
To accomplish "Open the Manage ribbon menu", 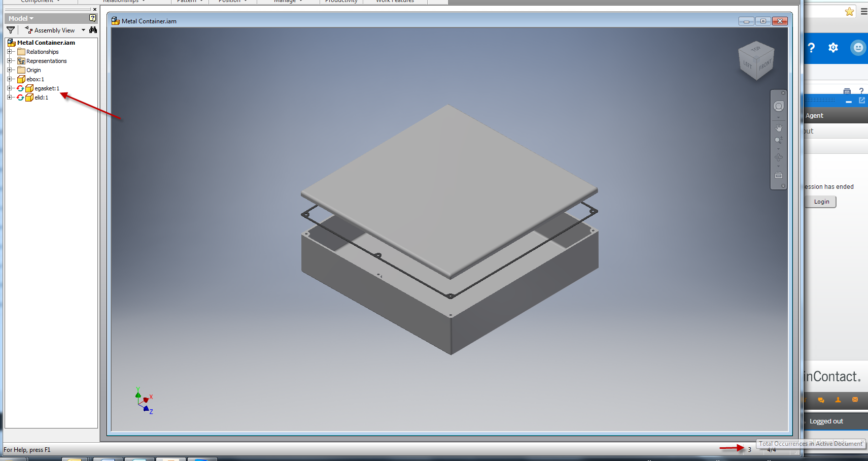I will coord(287,2).
